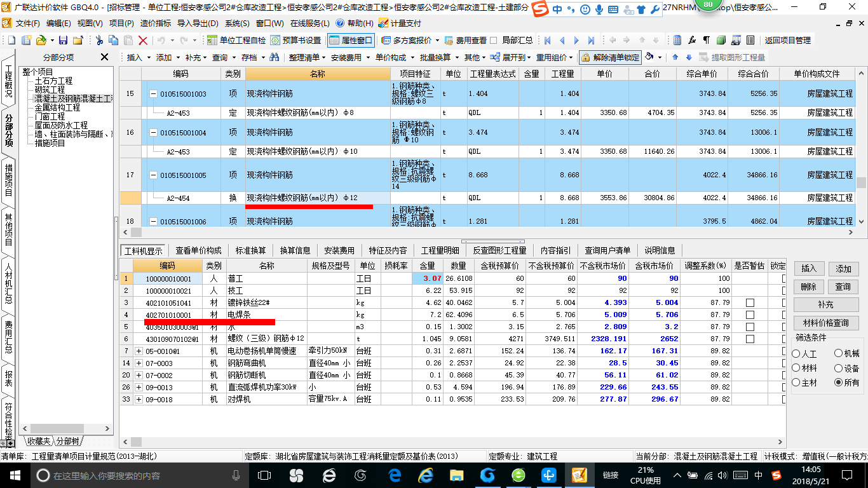Open the calculator icon
The width and height of the screenshot is (868, 488).
coord(677,40)
